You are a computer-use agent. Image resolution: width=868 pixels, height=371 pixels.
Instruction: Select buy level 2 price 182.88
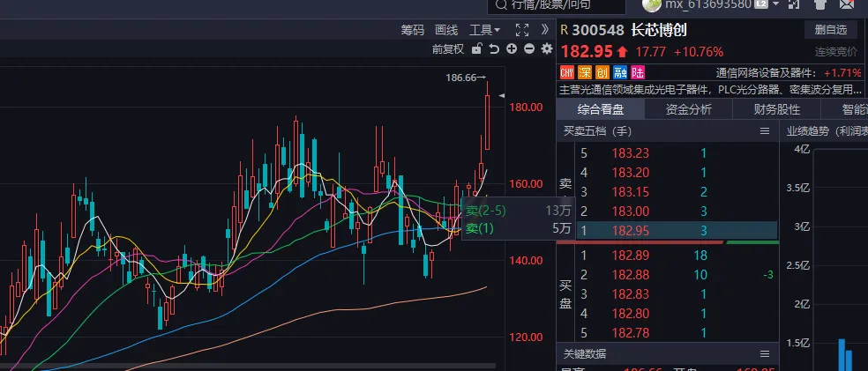click(630, 275)
